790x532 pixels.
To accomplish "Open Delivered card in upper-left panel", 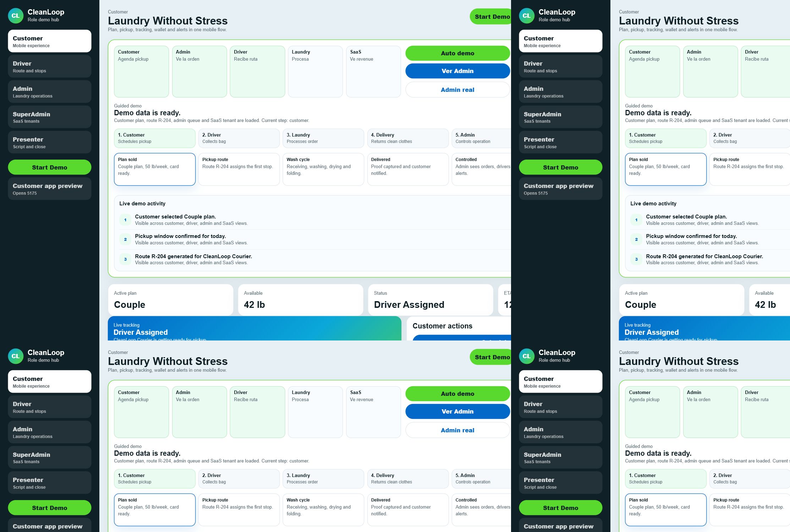I will coord(408,169).
